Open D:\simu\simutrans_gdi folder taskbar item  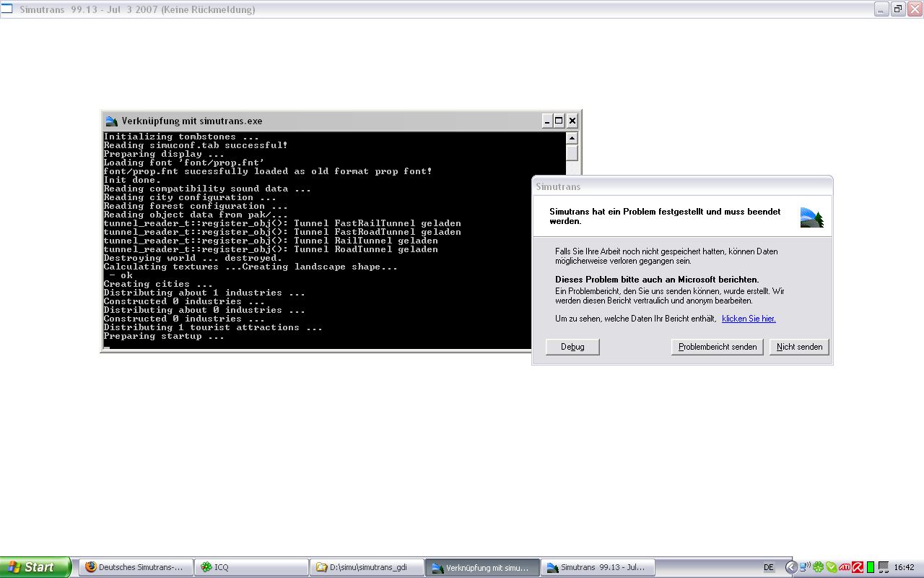(x=367, y=567)
